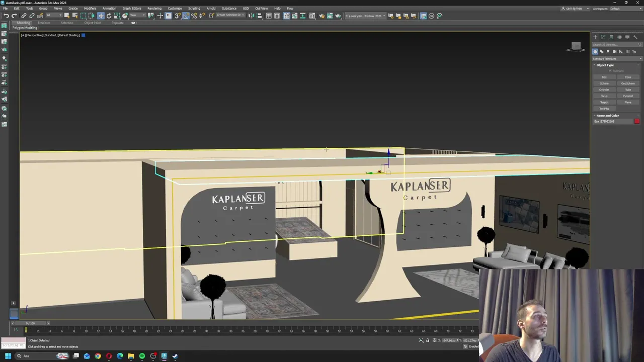This screenshot has height=362, width=644.
Task: Select the Space Warps category icon
Action: click(x=627, y=52)
